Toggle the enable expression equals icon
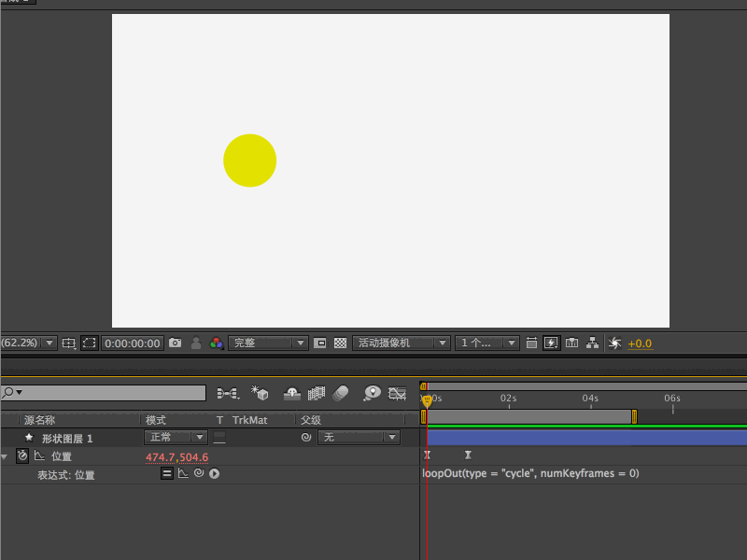Screen dimensions: 747x560 167,474
